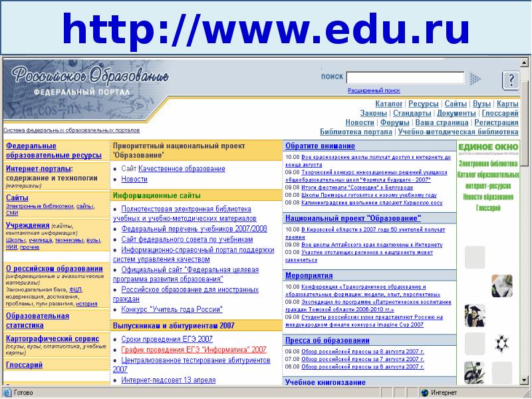Go to Каталог in top navigation

click(x=388, y=104)
